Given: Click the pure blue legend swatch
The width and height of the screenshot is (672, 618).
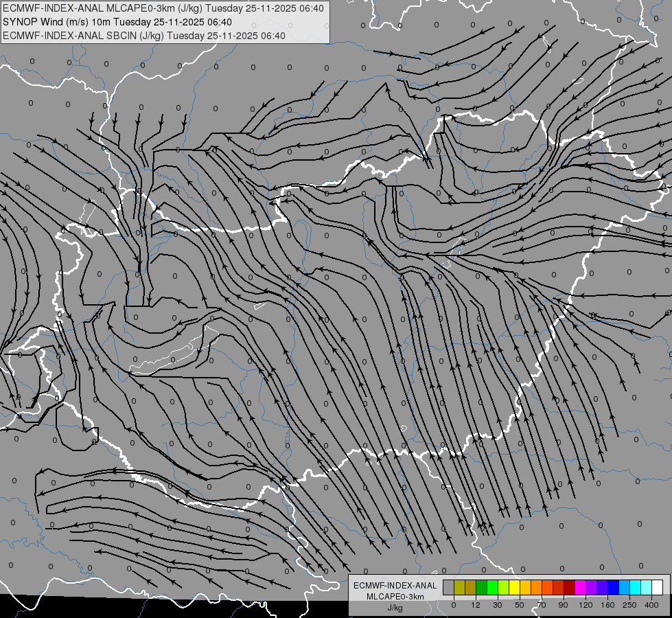Looking at the screenshot, I should (613, 587).
